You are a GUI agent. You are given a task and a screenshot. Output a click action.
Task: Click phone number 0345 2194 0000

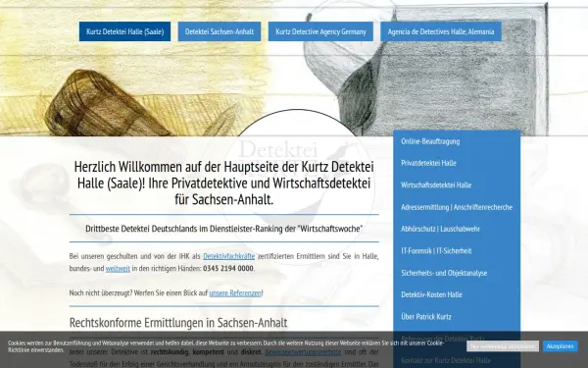pos(228,269)
